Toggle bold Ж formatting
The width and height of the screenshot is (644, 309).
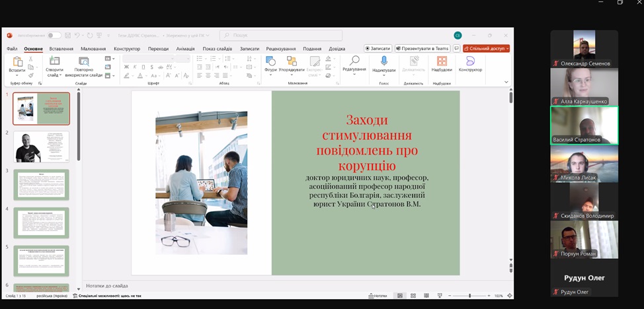[x=126, y=67]
